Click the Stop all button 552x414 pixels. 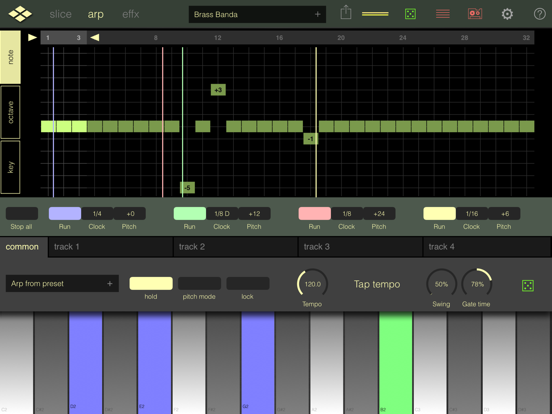coord(22,214)
